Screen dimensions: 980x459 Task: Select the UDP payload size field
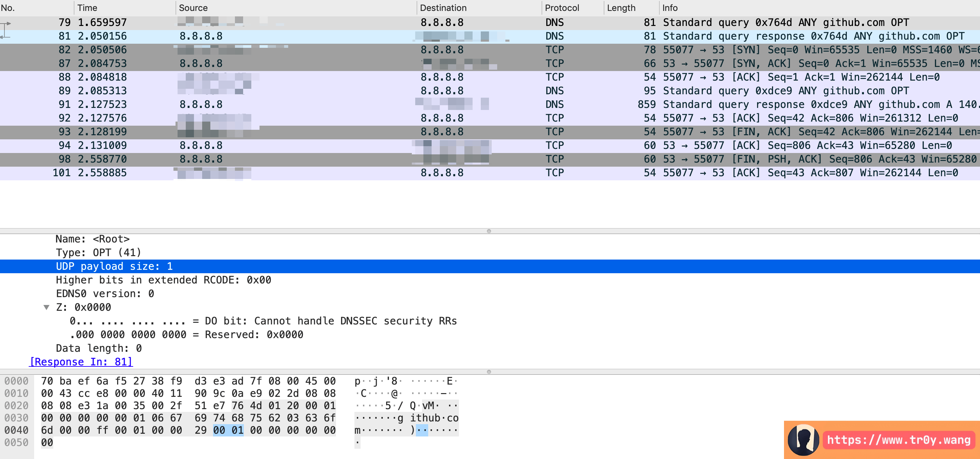(x=114, y=266)
